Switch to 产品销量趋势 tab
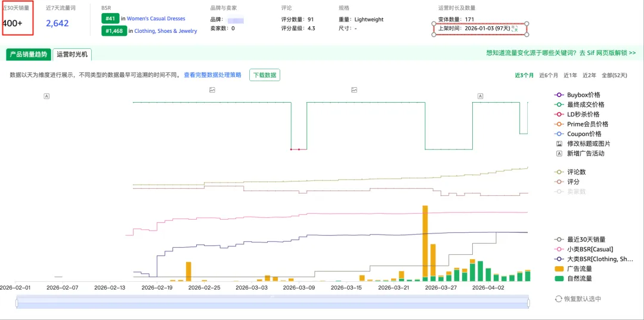The width and height of the screenshot is (644, 320). (x=28, y=54)
